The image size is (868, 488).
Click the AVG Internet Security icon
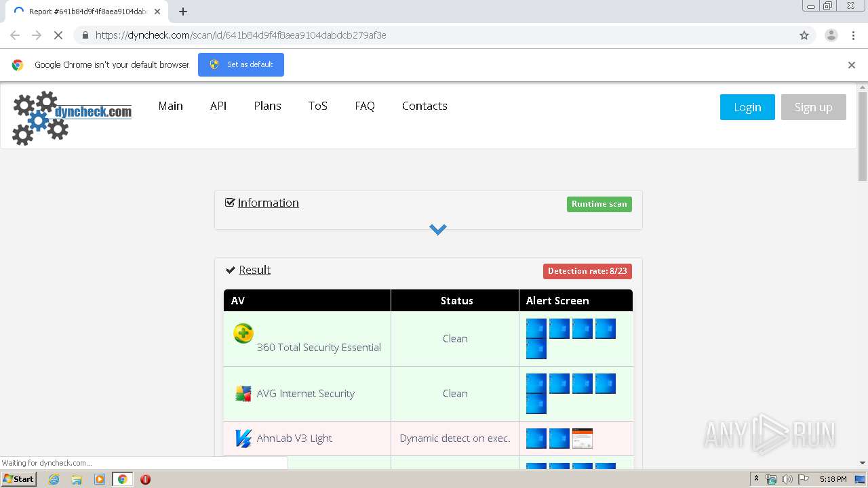(243, 394)
